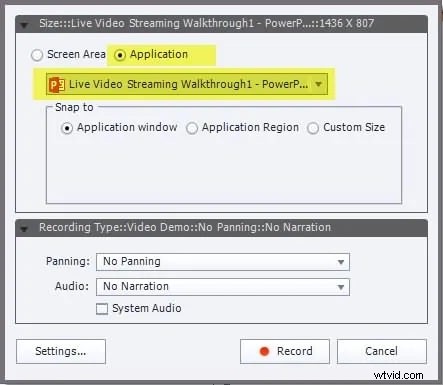Click the red Record dot icon
The height and width of the screenshot is (385, 443).
[264, 351]
